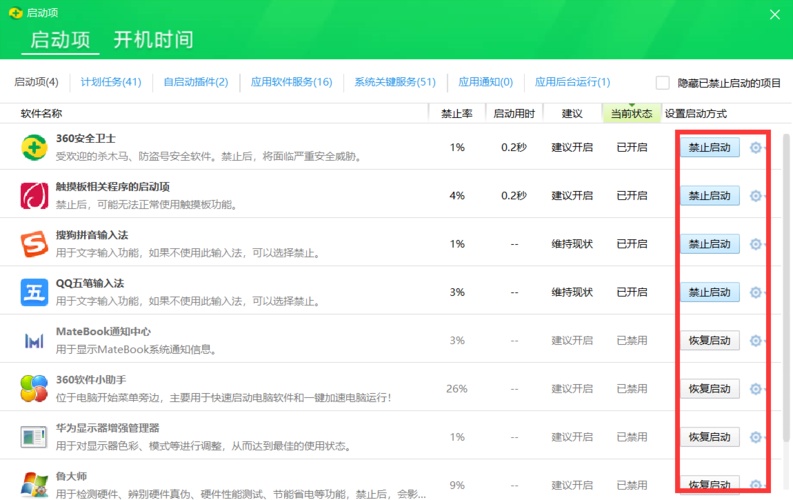This screenshot has width=793, height=500.
Task: Open the 自启动插件(2) sub-tab
Action: [196, 82]
